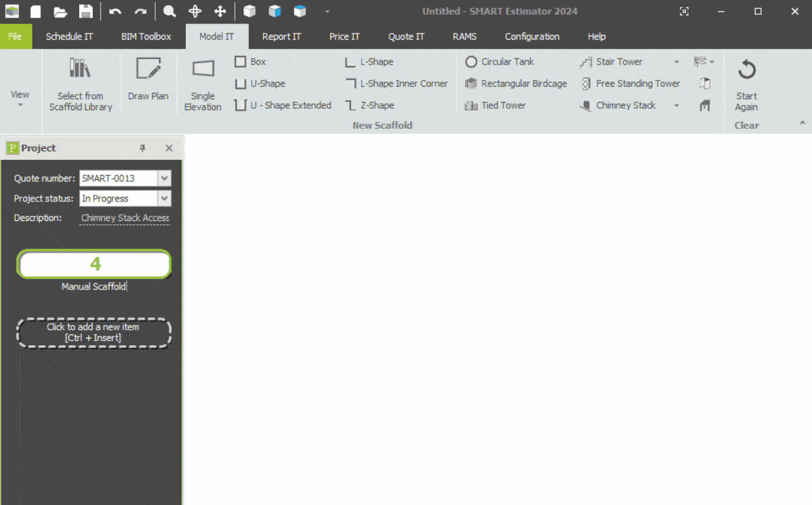
Task: Switch to the Price IT tab
Action: click(x=344, y=37)
